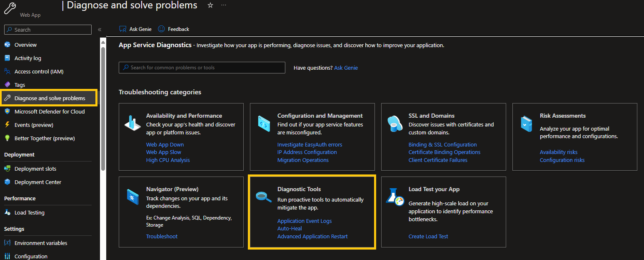Favorite this page using the star icon
The width and height of the screenshot is (644, 260).
(x=210, y=5)
